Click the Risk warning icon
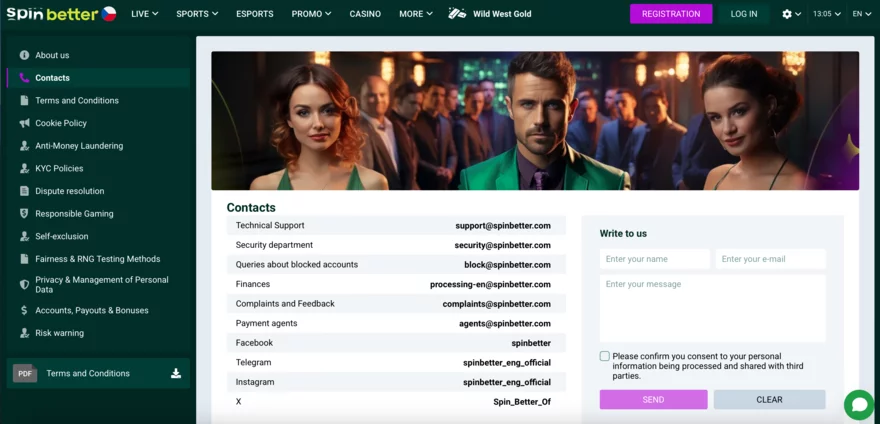Image resolution: width=880 pixels, height=424 pixels. tap(24, 333)
